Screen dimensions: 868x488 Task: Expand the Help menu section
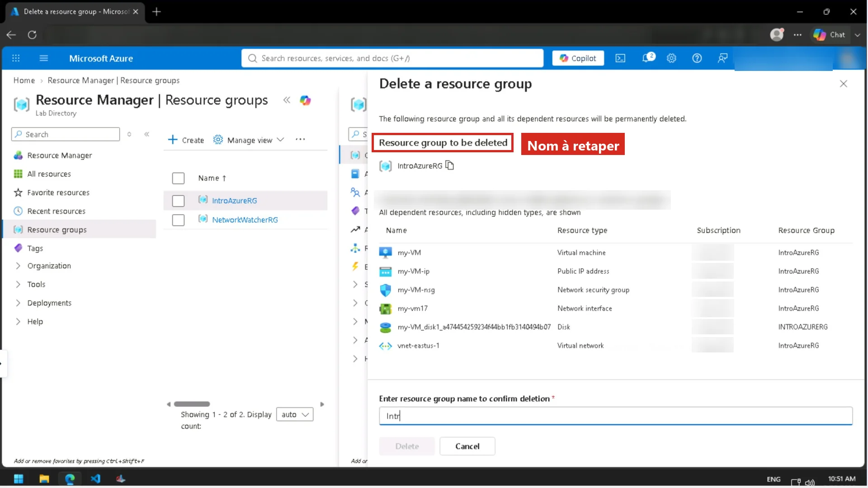[18, 321]
